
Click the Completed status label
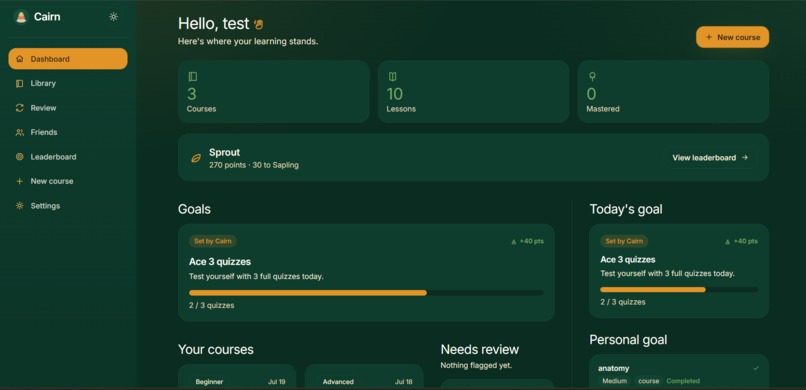(683, 381)
